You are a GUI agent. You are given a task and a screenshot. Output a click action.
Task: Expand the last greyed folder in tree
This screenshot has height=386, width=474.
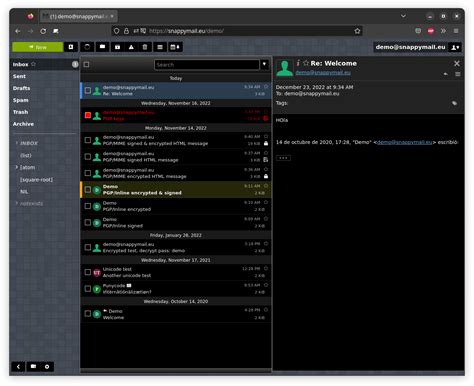click(17, 203)
